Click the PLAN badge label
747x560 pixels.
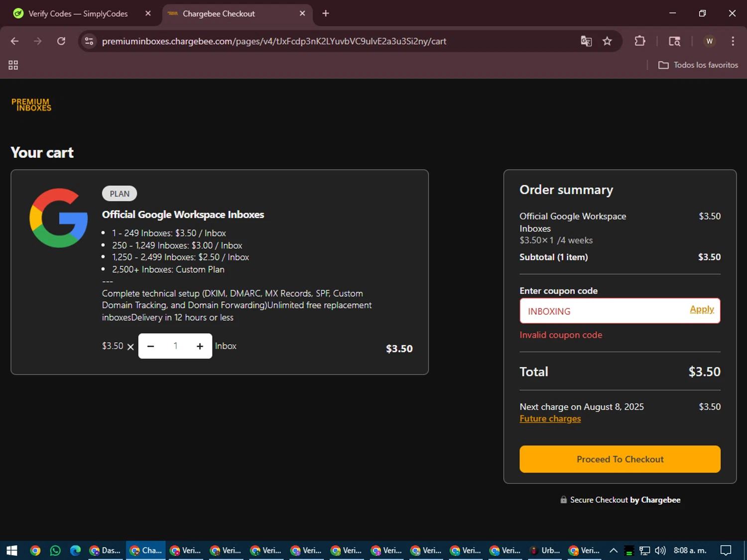click(x=120, y=194)
